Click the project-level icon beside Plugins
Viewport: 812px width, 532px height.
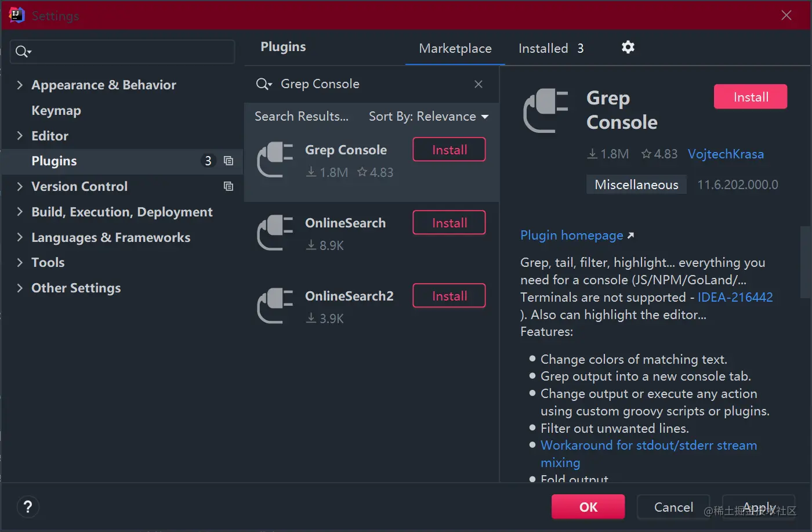click(x=229, y=161)
